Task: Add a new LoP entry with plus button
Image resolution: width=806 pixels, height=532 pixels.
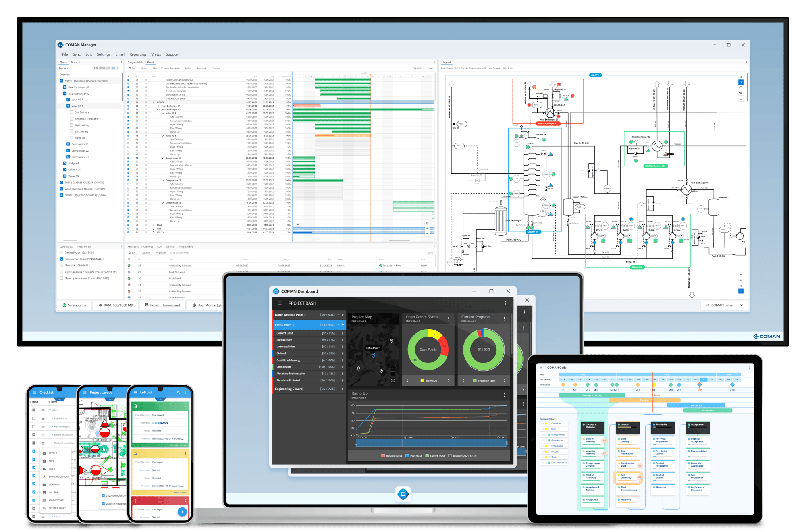Action: point(183,512)
